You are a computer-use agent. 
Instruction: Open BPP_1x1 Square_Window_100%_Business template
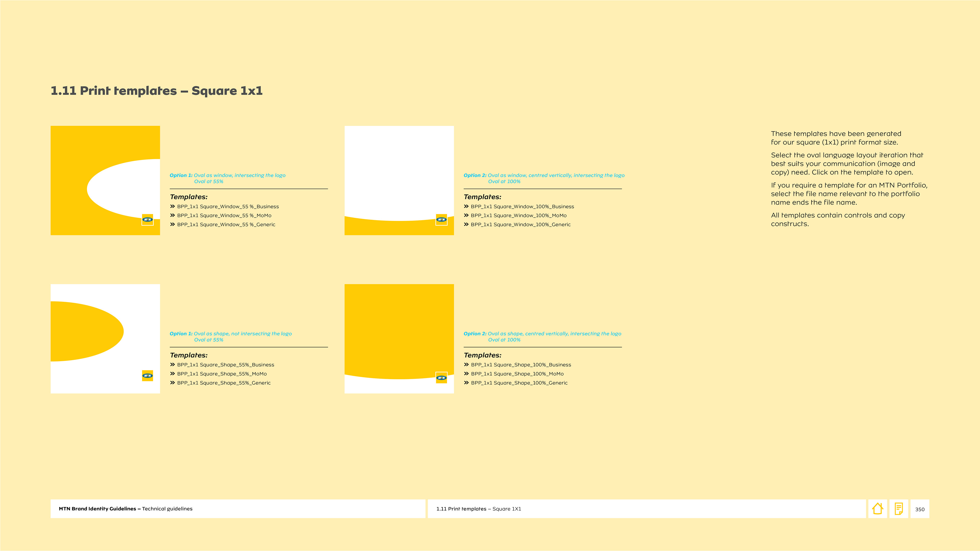pos(522,206)
